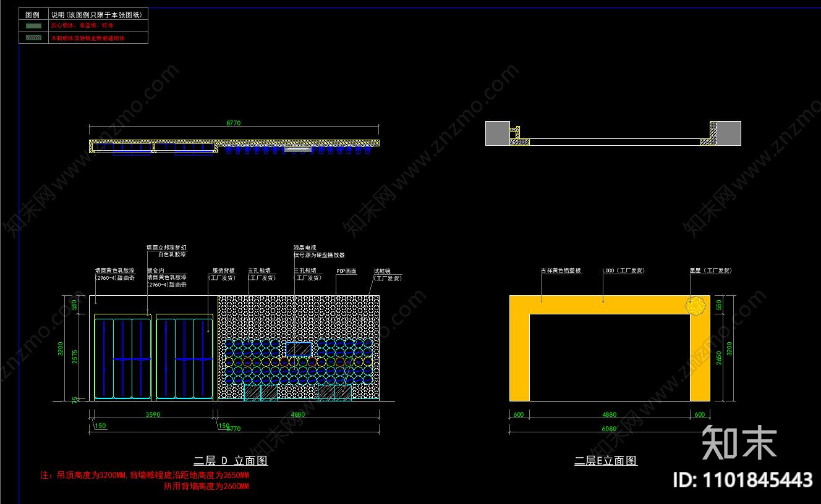The height and width of the screenshot is (504, 821).
Task: Click the "ID: 1101845443" text
Action: point(742,479)
